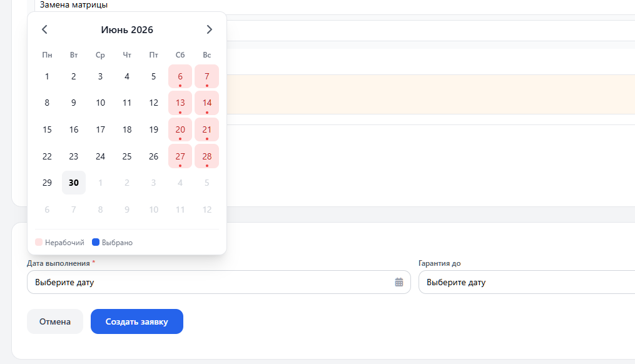Pick June 22 date cell
Screen dimensions: 635x364
pos(47,156)
